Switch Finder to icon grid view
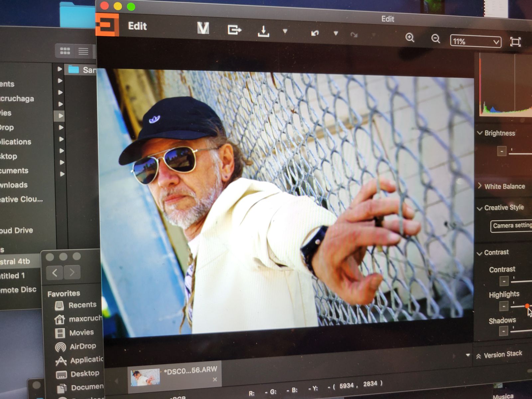The height and width of the screenshot is (399, 532). pyautogui.click(x=65, y=51)
